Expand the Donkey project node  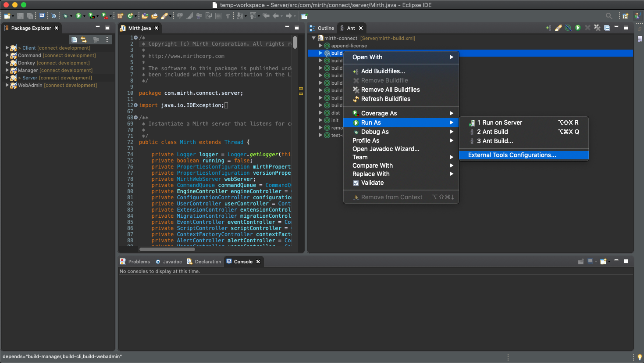pos(7,63)
